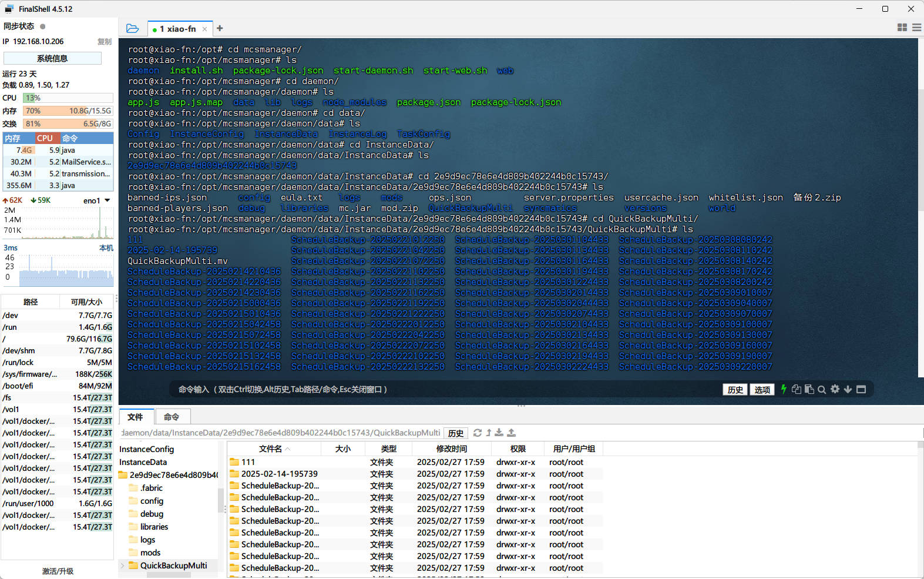Select the mods folder in tree
The image size is (924, 579).
(x=145, y=553)
